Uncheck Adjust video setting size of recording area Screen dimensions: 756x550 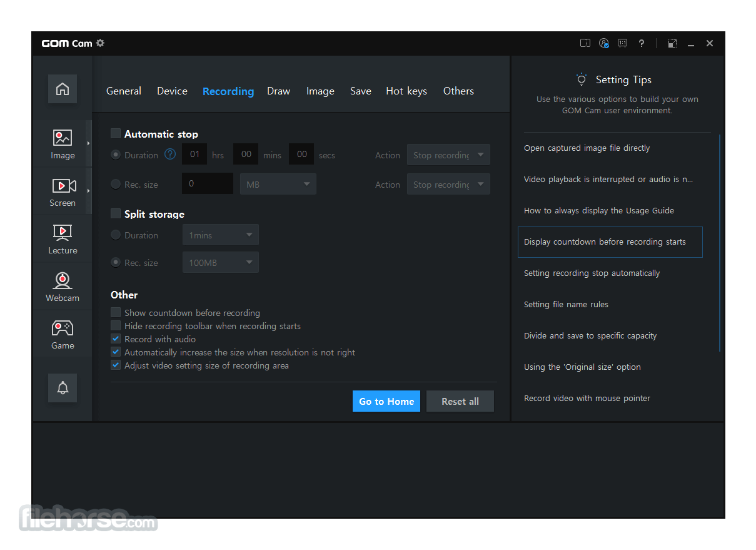[x=116, y=365]
